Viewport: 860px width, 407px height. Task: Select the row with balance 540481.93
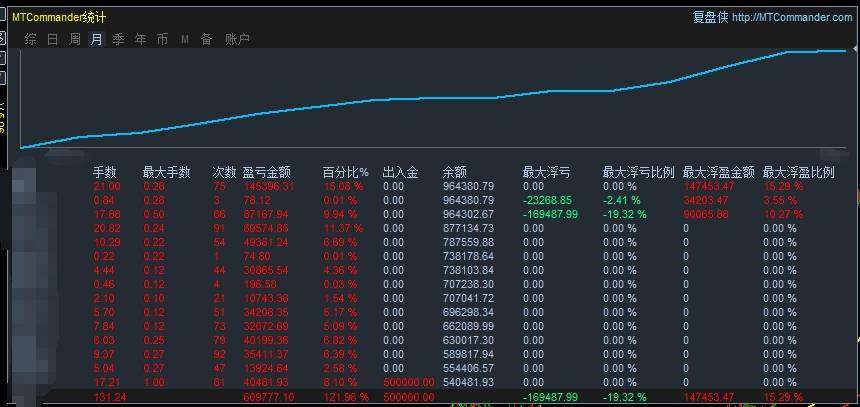pyautogui.click(x=468, y=381)
